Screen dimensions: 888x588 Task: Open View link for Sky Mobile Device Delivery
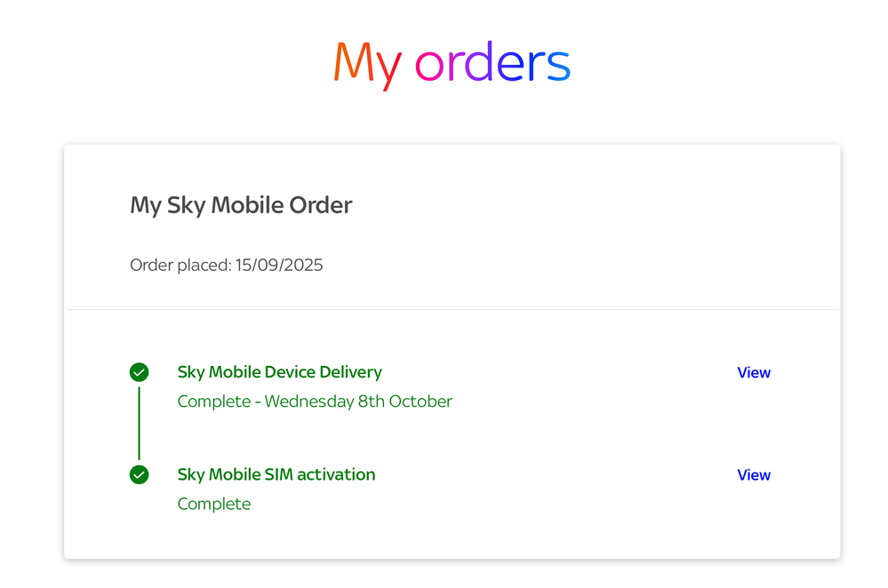point(753,373)
